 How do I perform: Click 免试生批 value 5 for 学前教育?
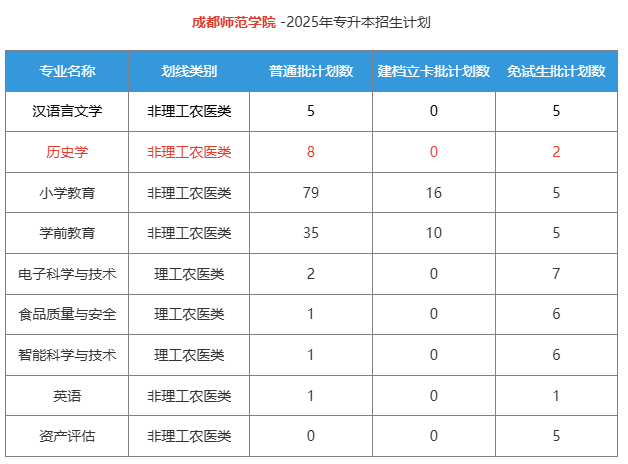556,233
